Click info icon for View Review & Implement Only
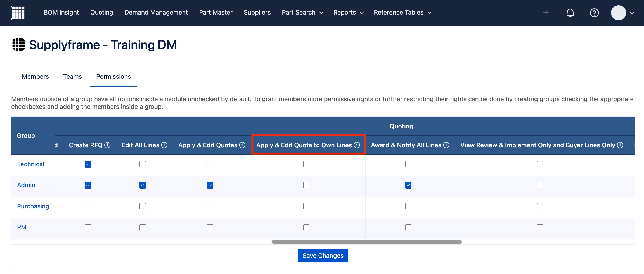 (620, 145)
